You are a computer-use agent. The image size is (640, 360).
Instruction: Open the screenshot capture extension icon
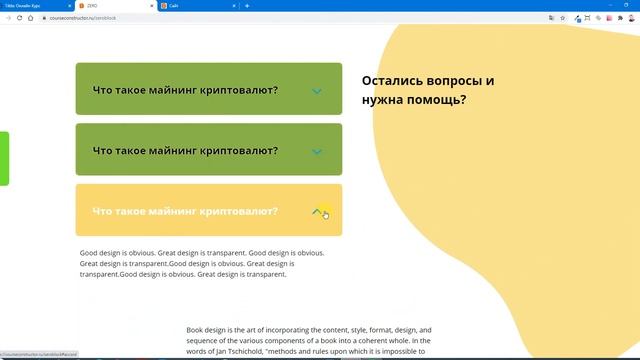pyautogui.click(x=587, y=18)
